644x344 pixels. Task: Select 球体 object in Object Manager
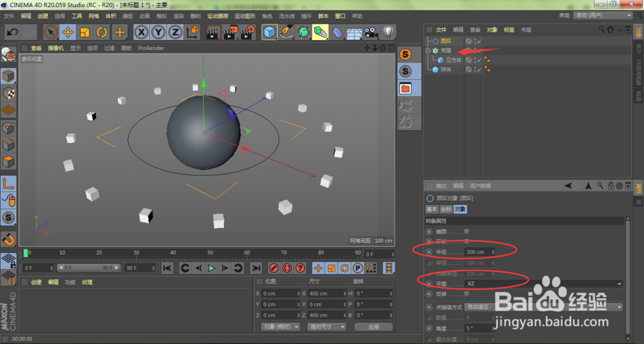tap(446, 70)
